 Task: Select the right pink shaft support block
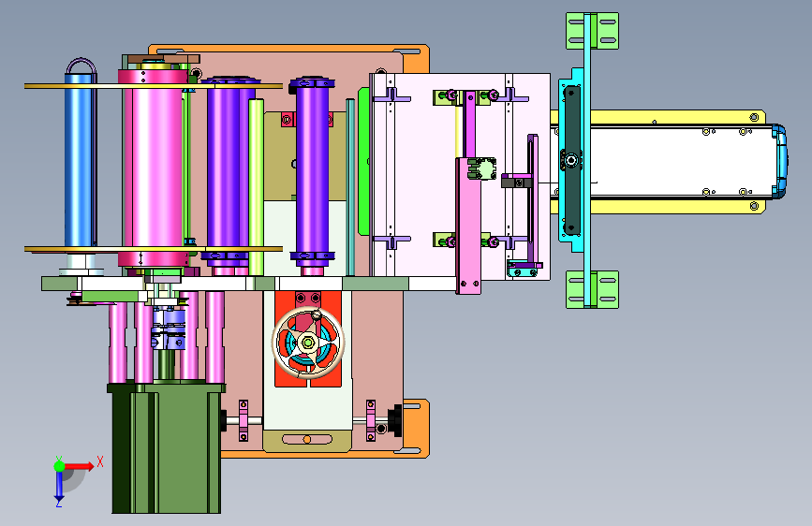click(371, 420)
